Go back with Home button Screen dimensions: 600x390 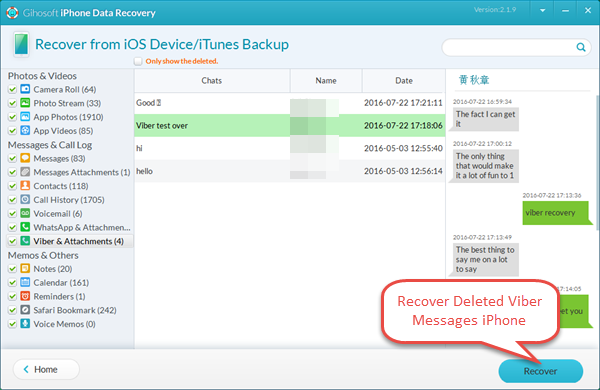pyautogui.click(x=46, y=369)
